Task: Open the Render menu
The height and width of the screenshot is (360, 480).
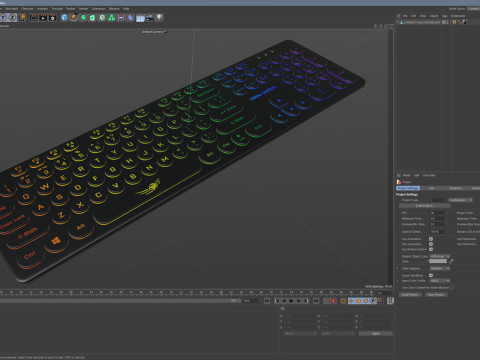Action: point(83,9)
